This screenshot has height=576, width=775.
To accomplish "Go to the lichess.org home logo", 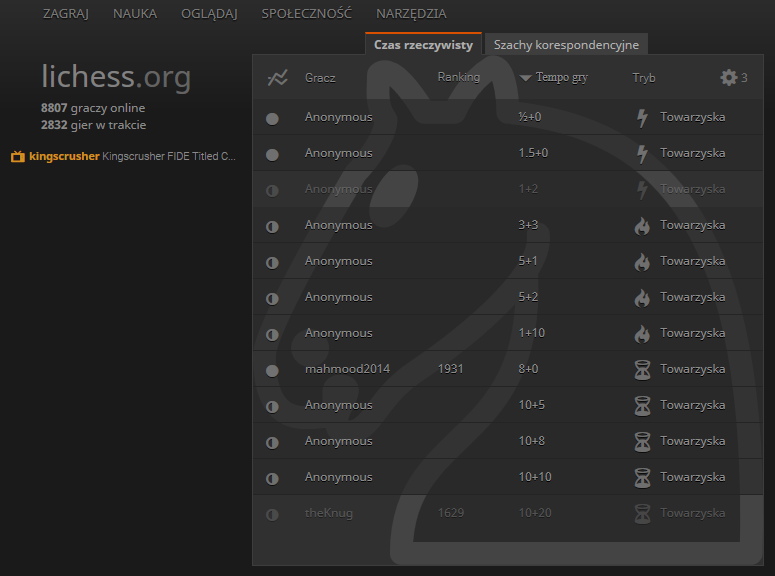I will (116, 77).
